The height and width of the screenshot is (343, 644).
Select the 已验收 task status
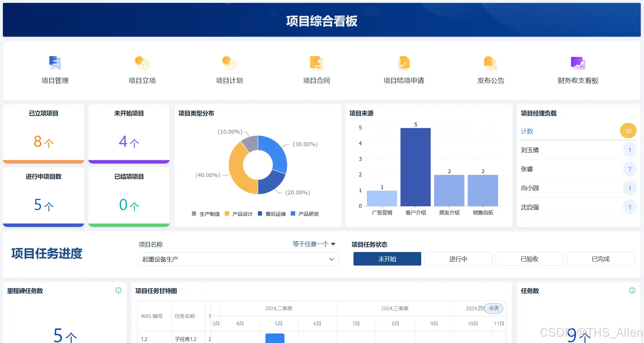529,259
